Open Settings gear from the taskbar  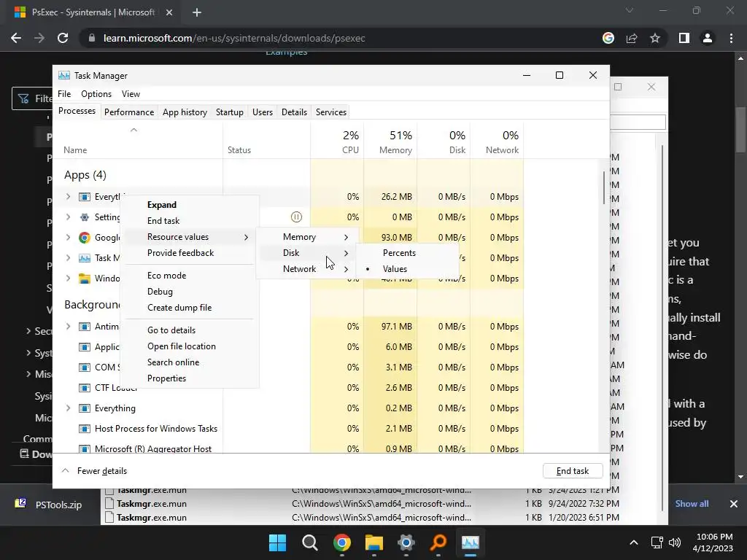(406, 542)
